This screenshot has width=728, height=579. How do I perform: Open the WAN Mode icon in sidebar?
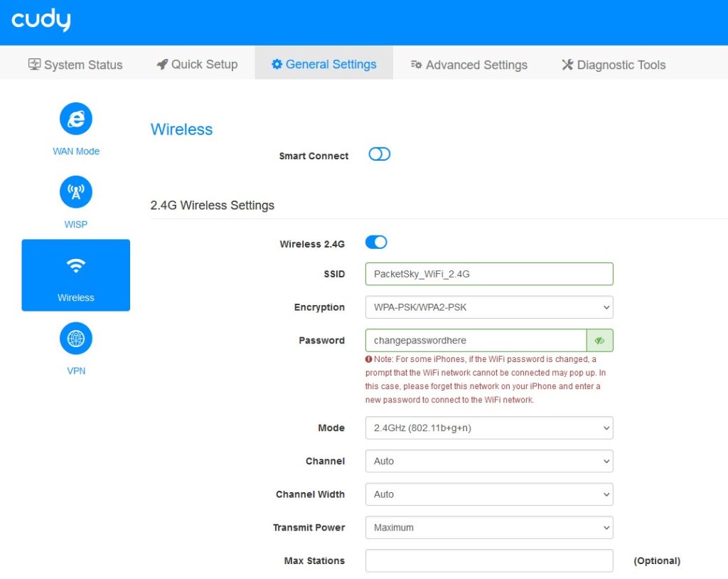(x=75, y=119)
